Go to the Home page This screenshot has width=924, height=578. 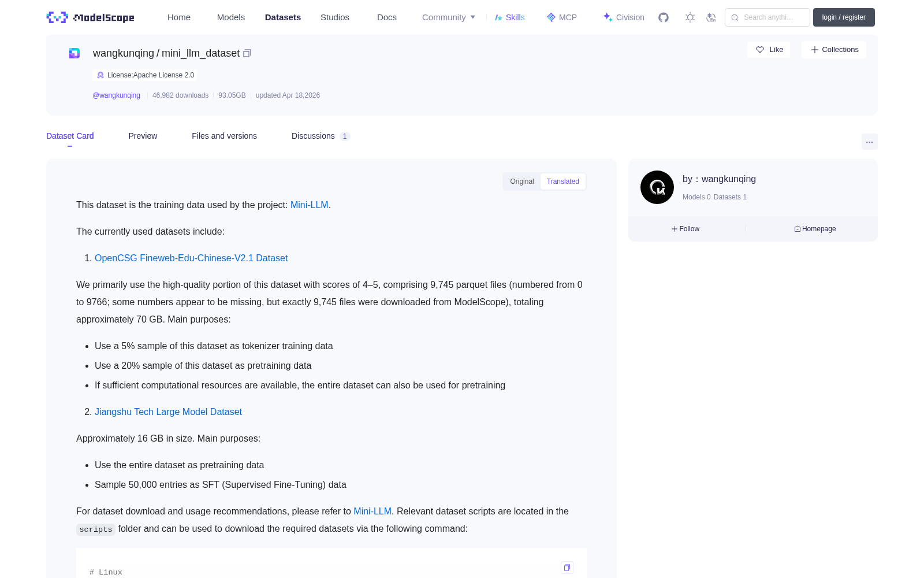pyautogui.click(x=179, y=17)
